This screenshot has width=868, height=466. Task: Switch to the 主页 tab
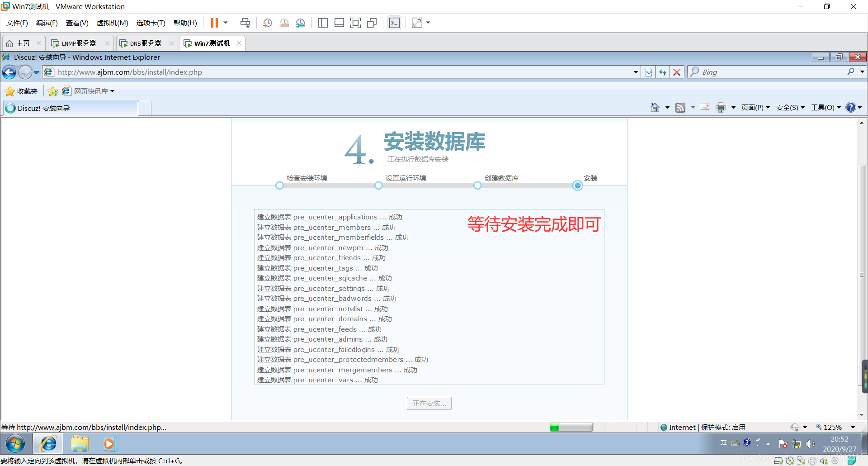[x=23, y=43]
